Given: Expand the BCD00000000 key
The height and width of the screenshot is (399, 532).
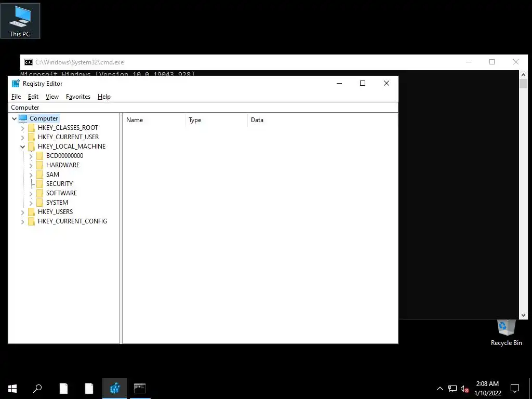Looking at the screenshot, I should (x=31, y=156).
